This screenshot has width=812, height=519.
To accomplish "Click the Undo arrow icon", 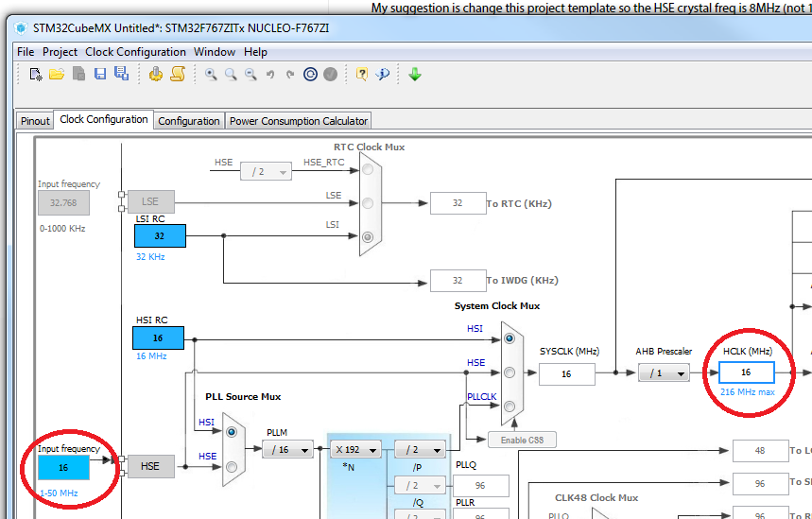I will coord(270,75).
